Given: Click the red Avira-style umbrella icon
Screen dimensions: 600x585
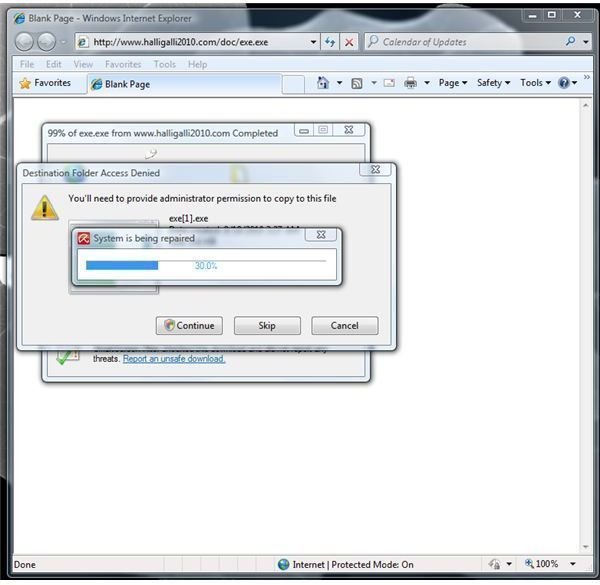Looking at the screenshot, I should (x=84, y=238).
